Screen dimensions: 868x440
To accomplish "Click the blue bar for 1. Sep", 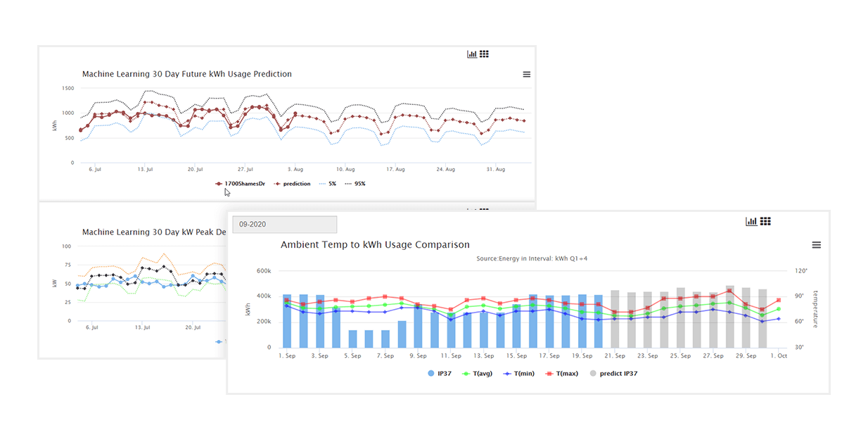I will point(287,321).
